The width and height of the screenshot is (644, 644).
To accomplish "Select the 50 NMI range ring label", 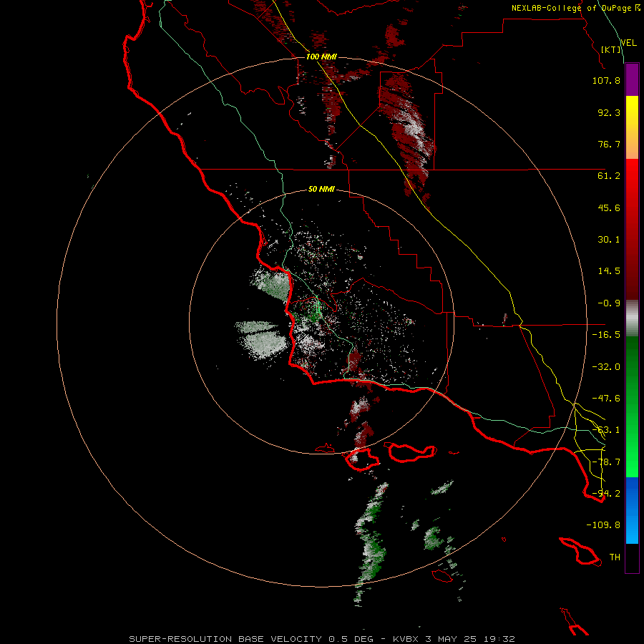I will coord(321,190).
